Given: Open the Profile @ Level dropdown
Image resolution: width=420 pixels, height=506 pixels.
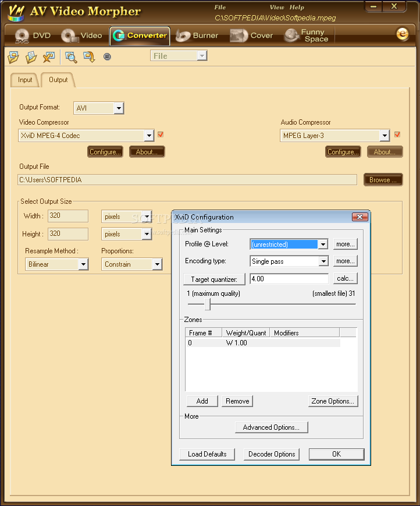Looking at the screenshot, I should click(x=323, y=245).
